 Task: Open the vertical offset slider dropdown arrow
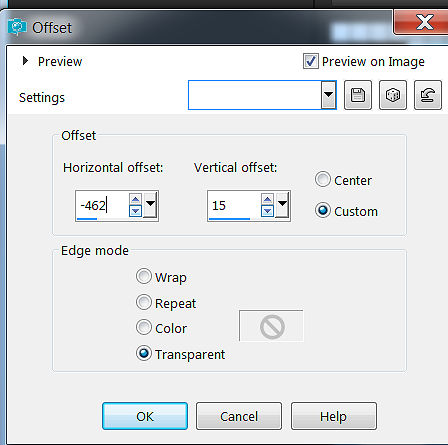tap(282, 205)
